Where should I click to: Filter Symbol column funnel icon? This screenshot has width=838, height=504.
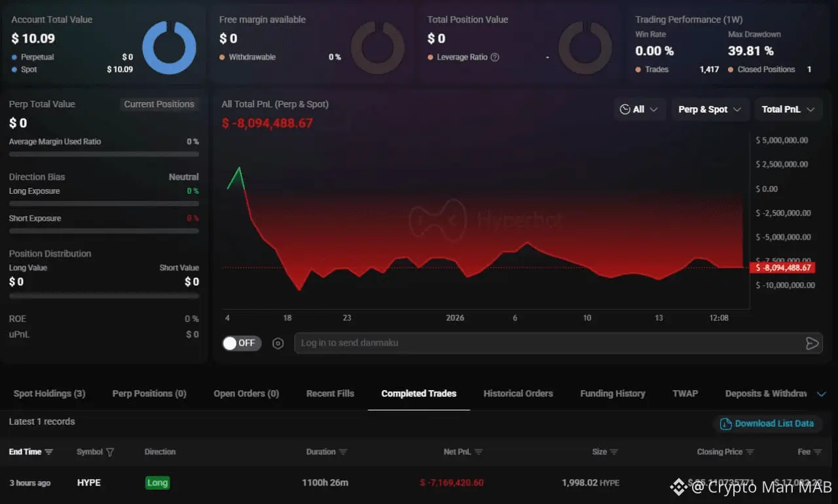click(x=110, y=452)
